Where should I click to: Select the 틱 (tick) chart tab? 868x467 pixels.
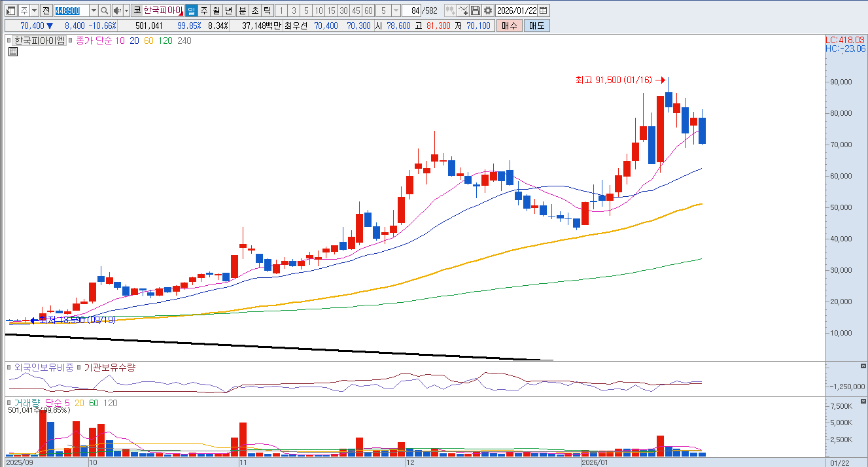(267, 10)
